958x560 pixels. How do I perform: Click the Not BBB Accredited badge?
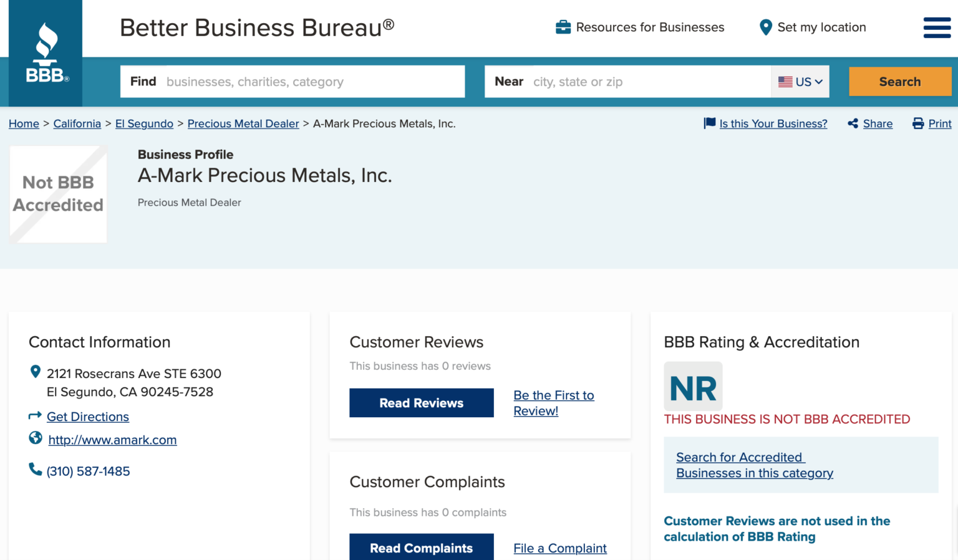[58, 194]
